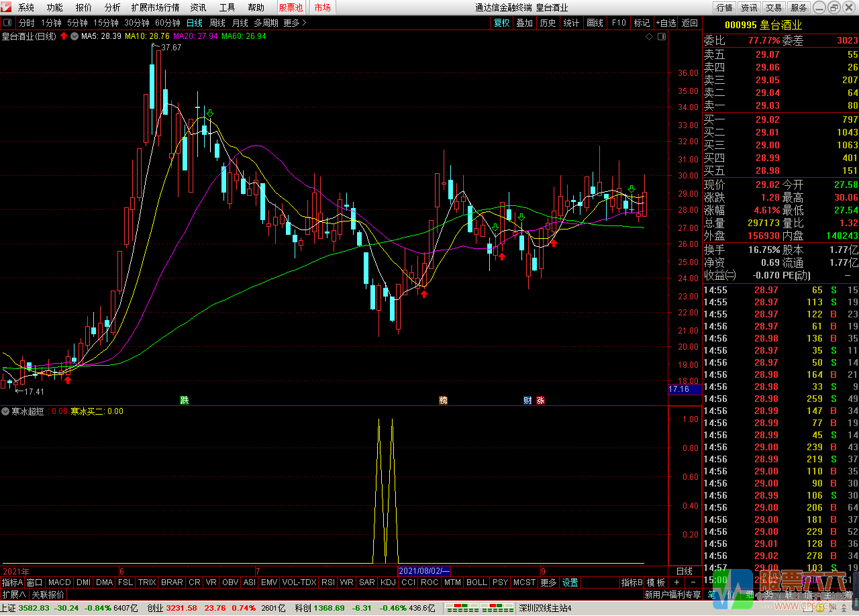
Task: Open 多周期 view
Action: [x=266, y=23]
